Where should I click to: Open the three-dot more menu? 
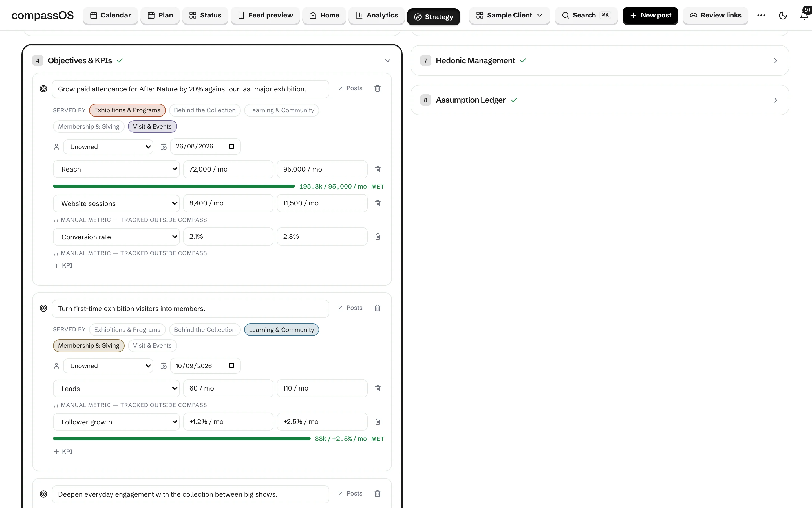click(761, 16)
